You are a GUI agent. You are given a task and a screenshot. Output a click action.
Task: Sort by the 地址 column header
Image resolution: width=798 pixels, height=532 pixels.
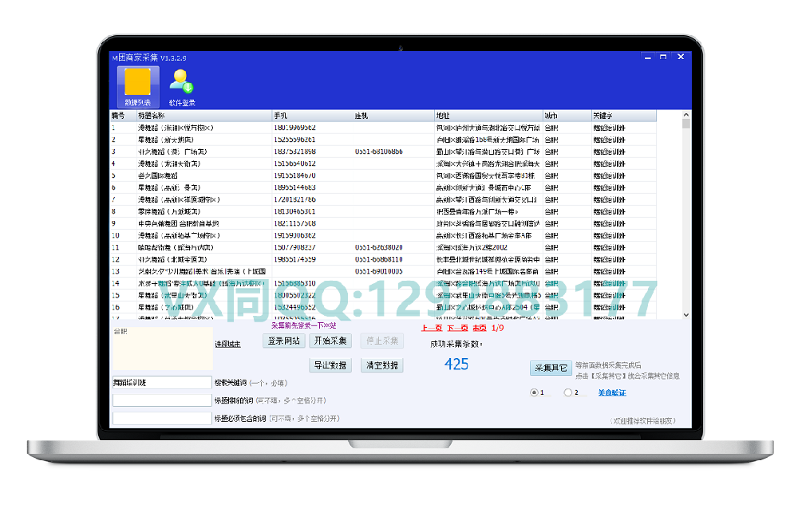pyautogui.click(x=488, y=116)
